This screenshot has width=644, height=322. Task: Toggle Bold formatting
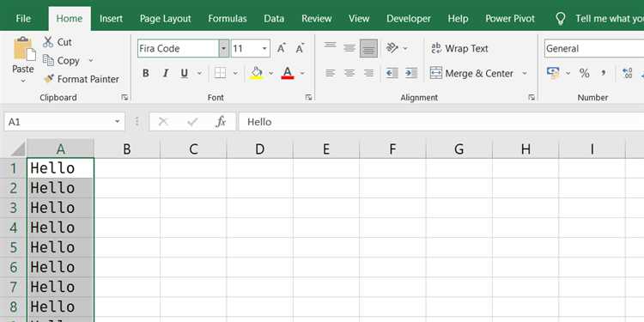click(x=145, y=73)
